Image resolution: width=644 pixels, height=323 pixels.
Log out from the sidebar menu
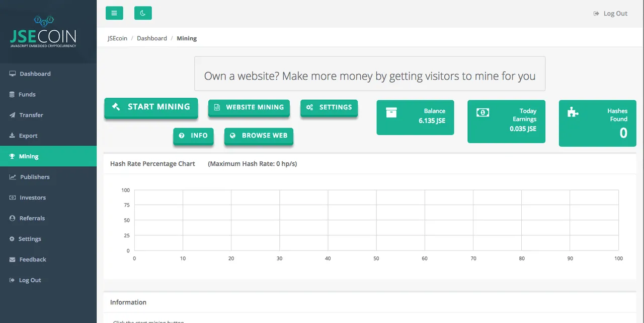point(48,280)
